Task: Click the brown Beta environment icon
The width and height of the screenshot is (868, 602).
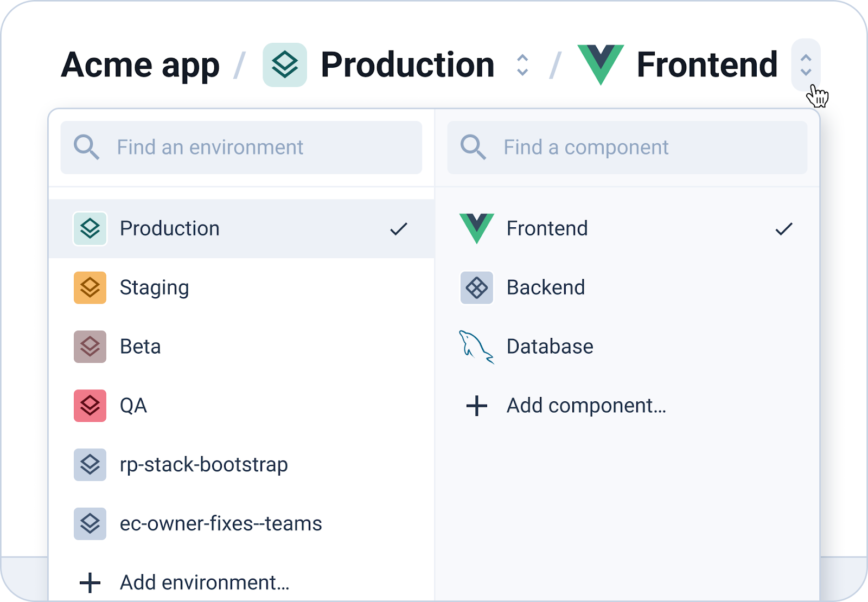Action: click(x=90, y=347)
